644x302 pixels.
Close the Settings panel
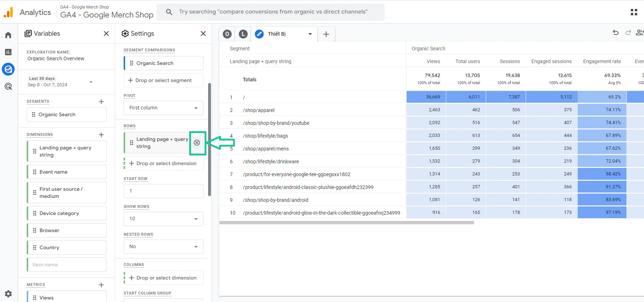click(203, 34)
